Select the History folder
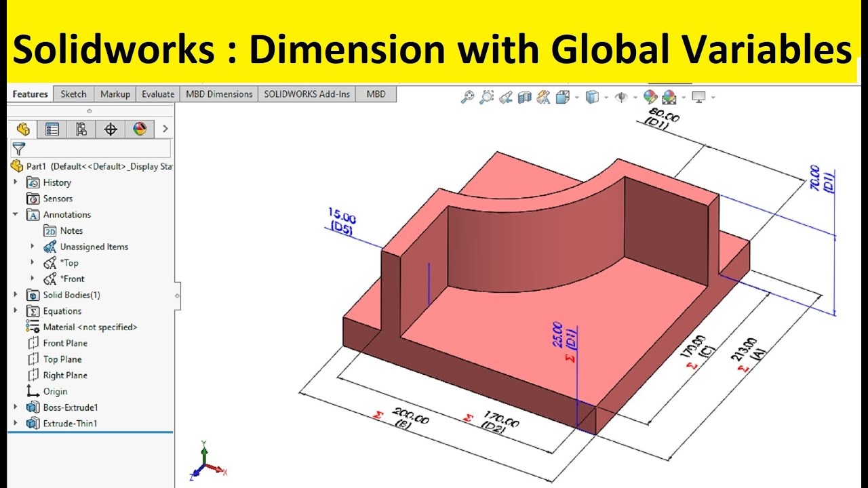 click(x=48, y=182)
